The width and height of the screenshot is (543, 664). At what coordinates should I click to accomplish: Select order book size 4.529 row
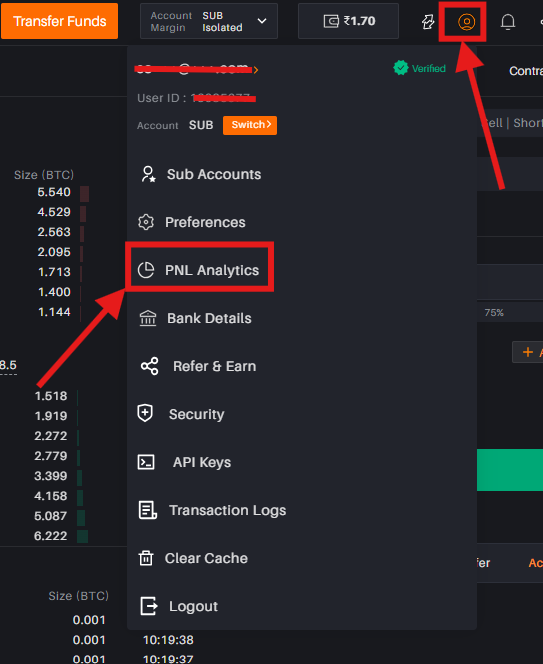[54, 212]
